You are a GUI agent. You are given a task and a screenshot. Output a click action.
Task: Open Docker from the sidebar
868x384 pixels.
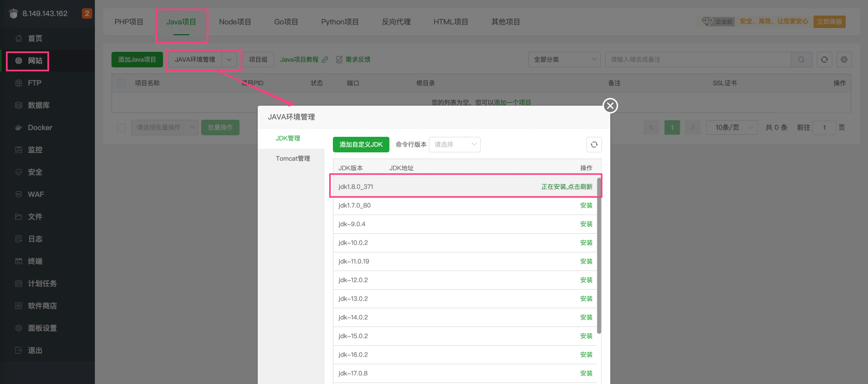(x=39, y=127)
